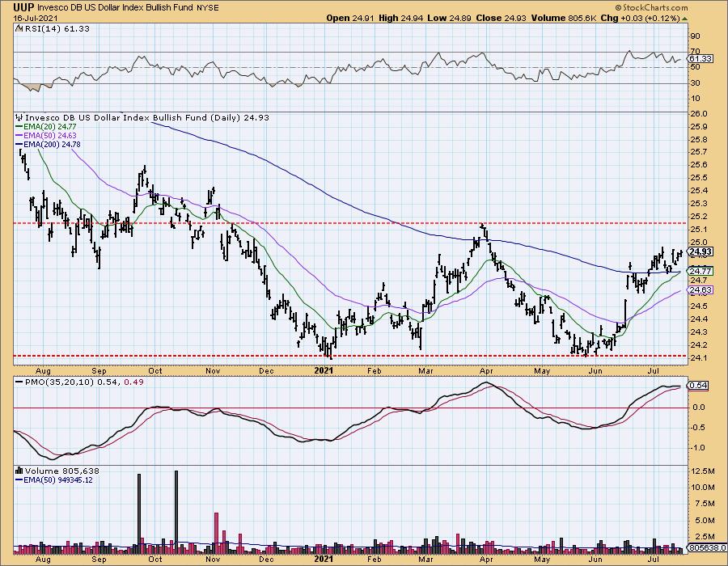728x566 pixels.
Task: Click the UUP ticker symbol
Action: click(24, 7)
